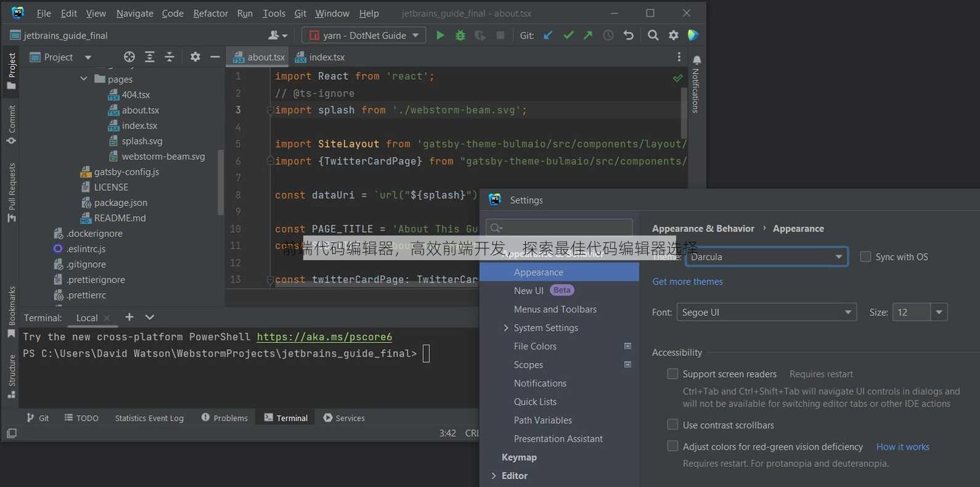This screenshot has height=487, width=980.
Task: Open webstorm-beam.svg in project tree
Action: tap(163, 157)
